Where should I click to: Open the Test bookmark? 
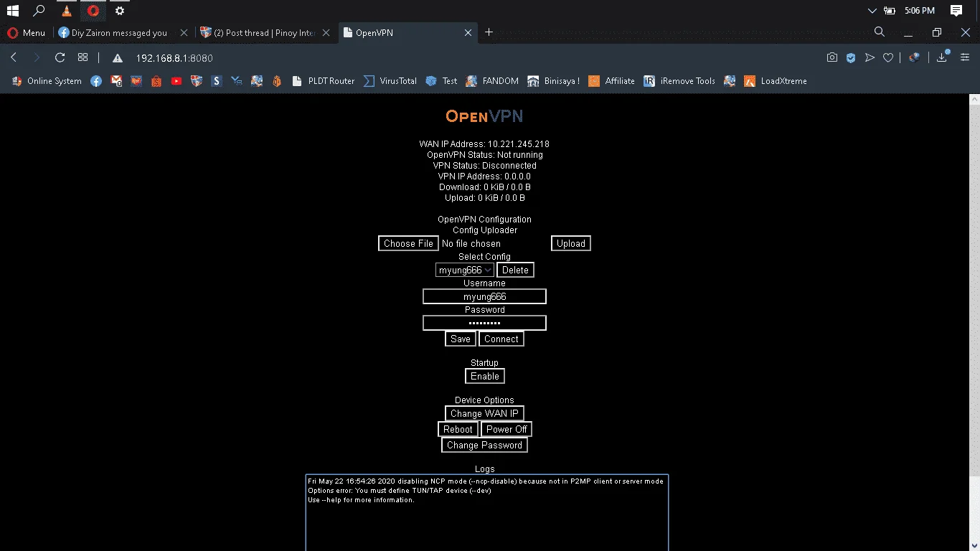coord(441,81)
